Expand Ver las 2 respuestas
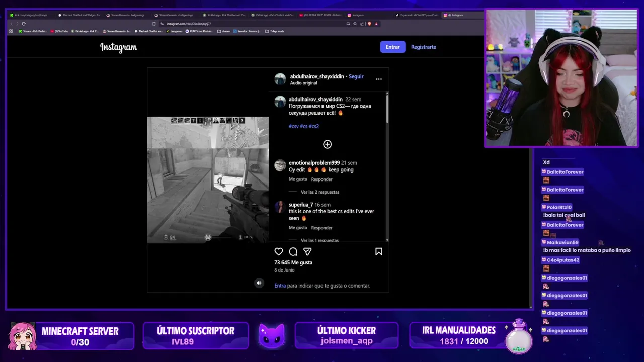The width and height of the screenshot is (644, 362). coord(320,192)
